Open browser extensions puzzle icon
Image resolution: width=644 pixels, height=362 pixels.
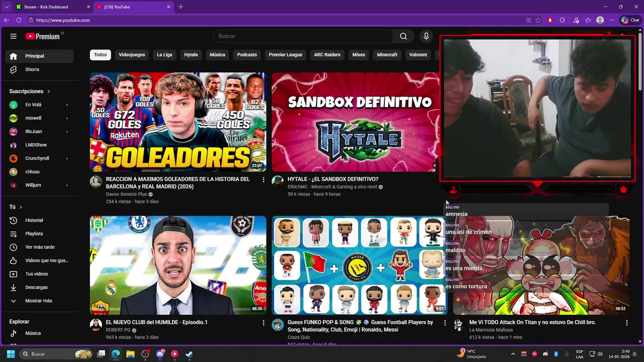pos(562,20)
